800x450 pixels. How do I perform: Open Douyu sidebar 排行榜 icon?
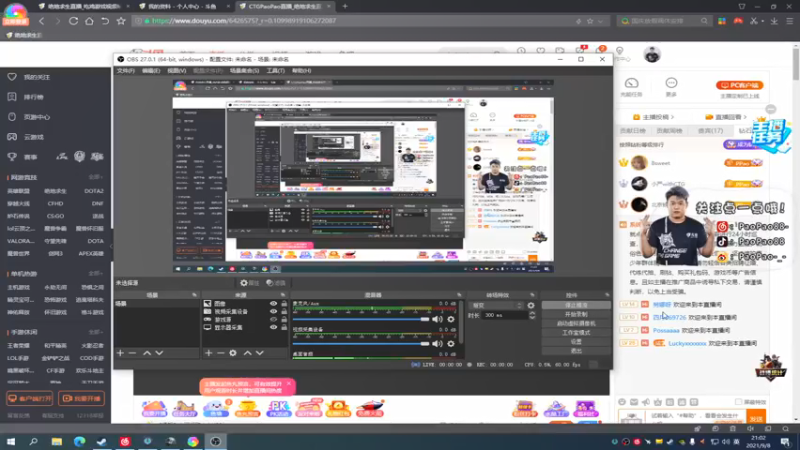click(12, 96)
